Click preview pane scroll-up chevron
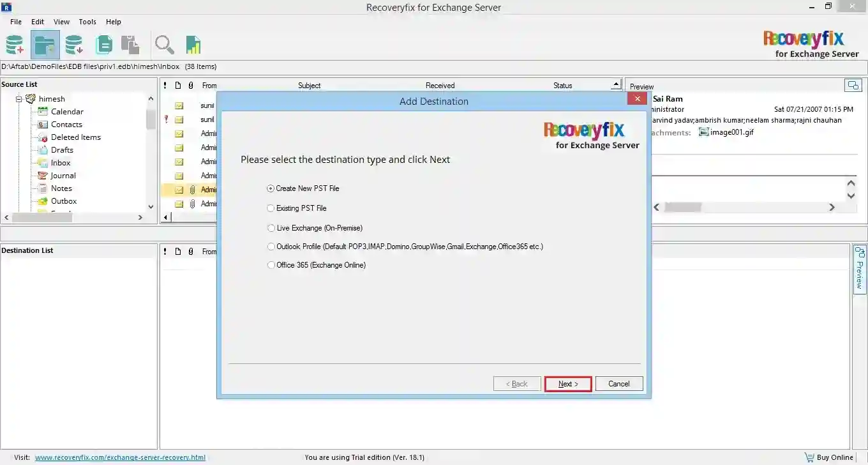Image resolution: width=868 pixels, height=465 pixels. coord(851,184)
